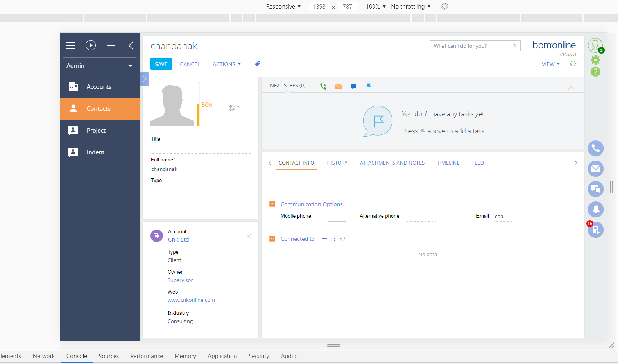Image resolution: width=618 pixels, height=364 pixels.
Task: Collapse the left side panel with the arrow
Action: pos(131,45)
